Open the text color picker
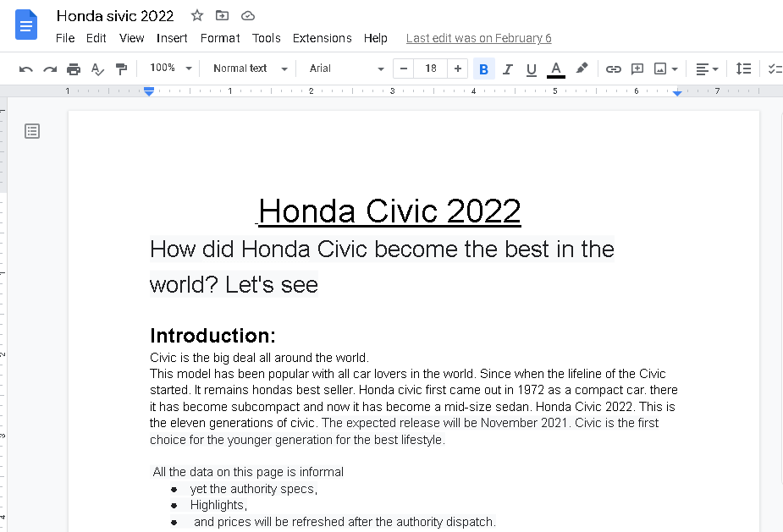The width and height of the screenshot is (783, 532). [x=556, y=69]
